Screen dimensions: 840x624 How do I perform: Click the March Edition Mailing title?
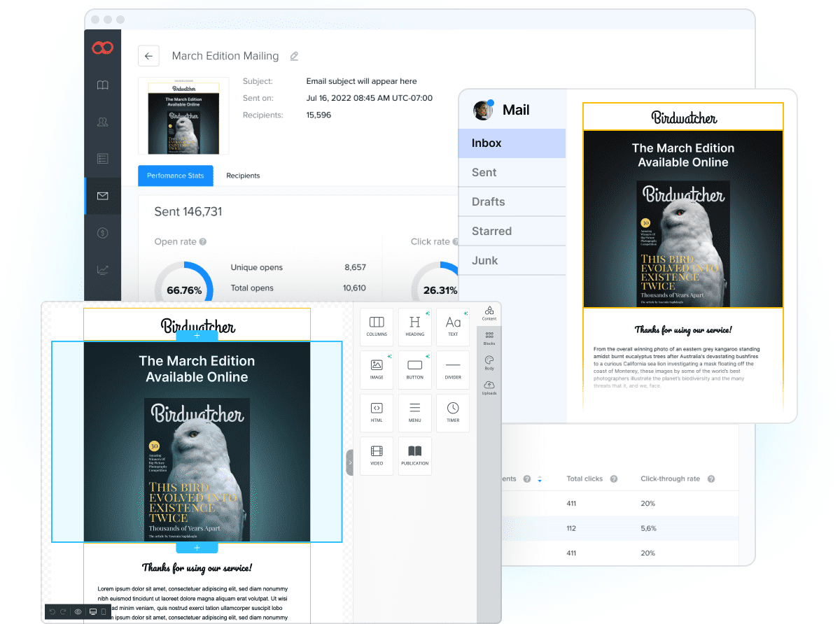click(225, 56)
